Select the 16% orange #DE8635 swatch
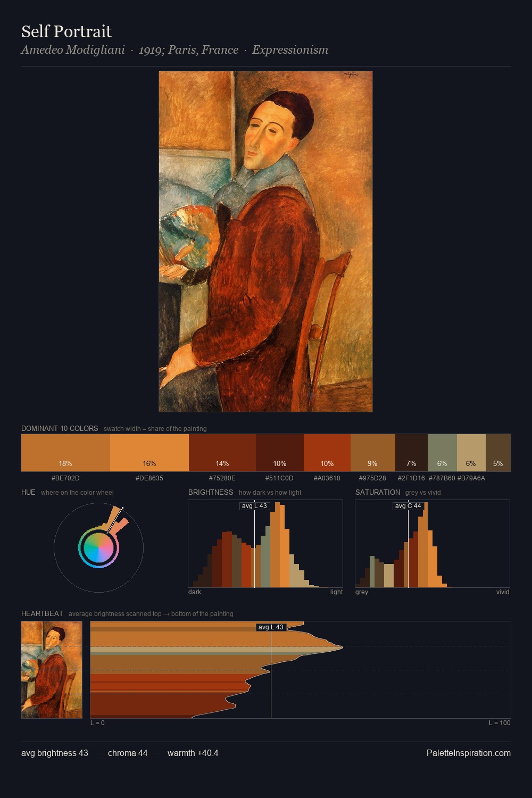 [149, 453]
